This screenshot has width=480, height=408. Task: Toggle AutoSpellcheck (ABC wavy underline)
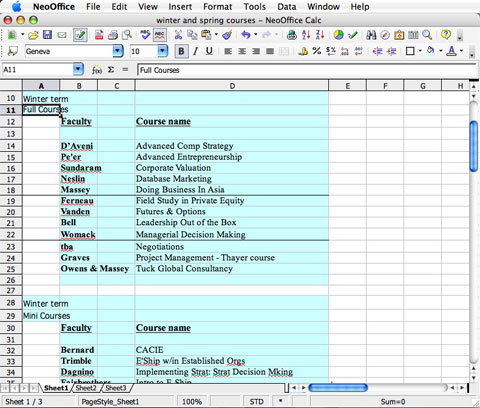pos(160,35)
